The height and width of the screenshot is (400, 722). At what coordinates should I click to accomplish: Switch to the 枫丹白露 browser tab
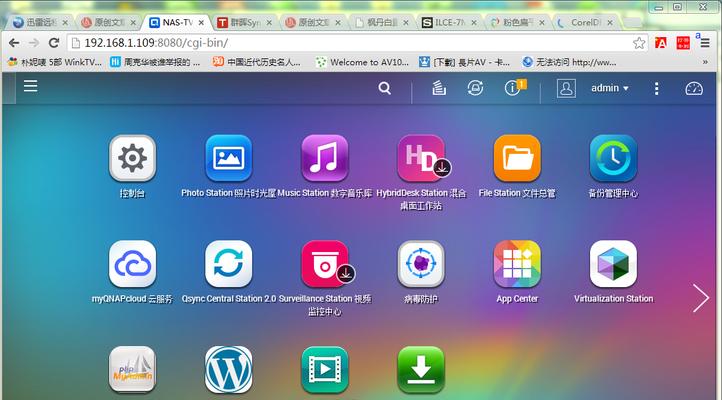381,22
